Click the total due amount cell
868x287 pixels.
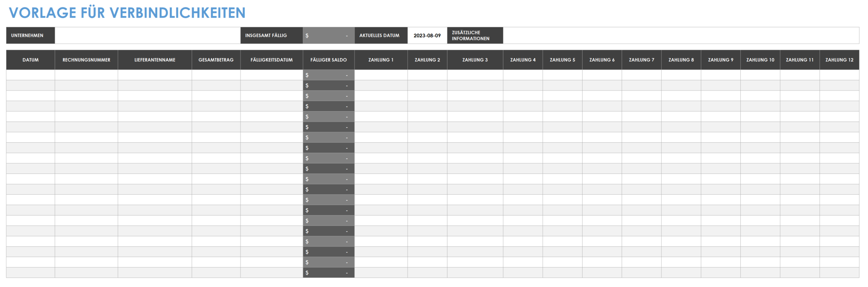pos(329,35)
